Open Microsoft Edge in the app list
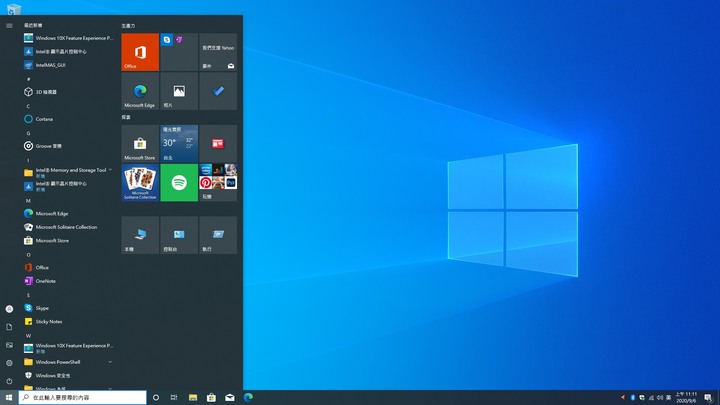720x405 pixels. coord(68,214)
